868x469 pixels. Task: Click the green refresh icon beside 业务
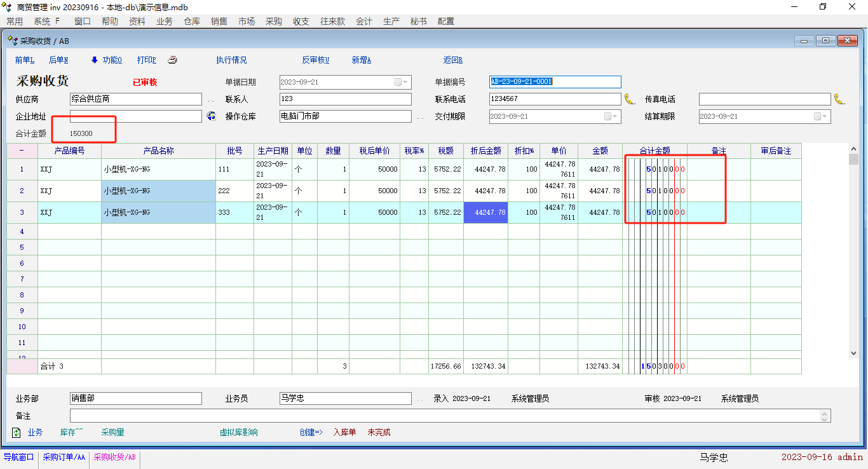[x=17, y=432]
